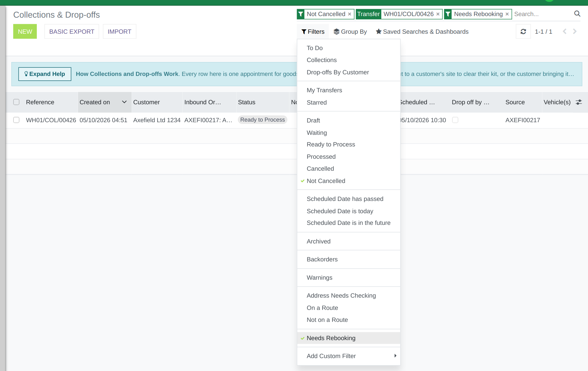Focus the Search input field
588x371 pixels.
pos(542,14)
